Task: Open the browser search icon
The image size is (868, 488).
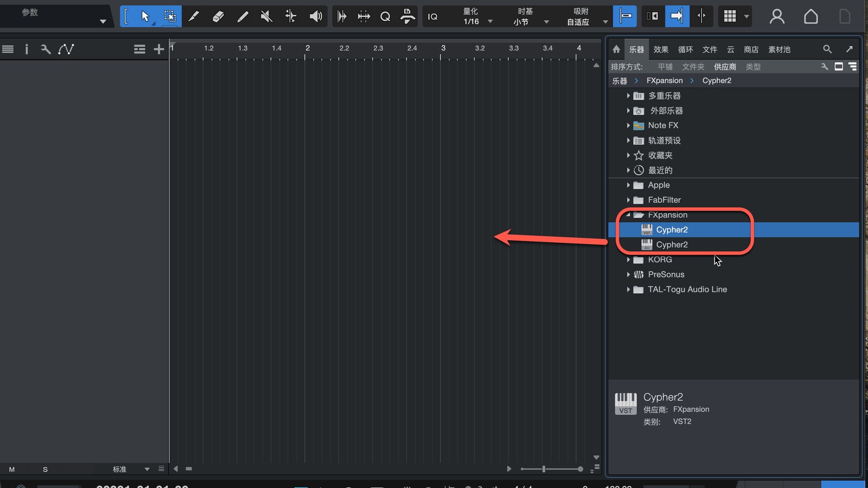Action: point(827,49)
